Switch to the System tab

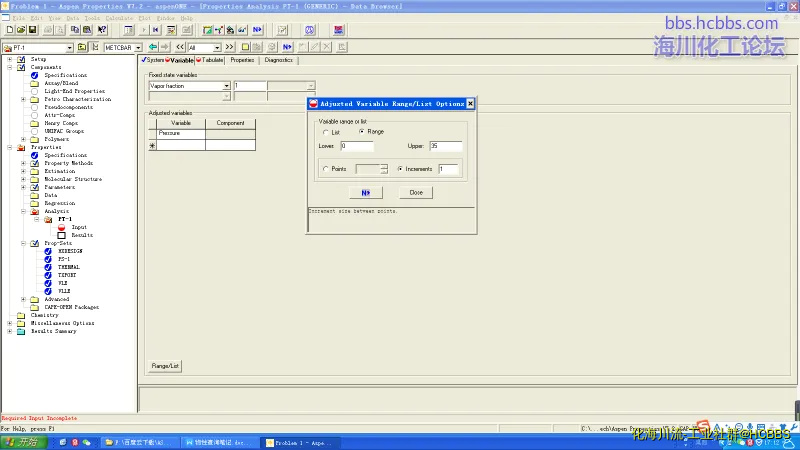point(153,60)
